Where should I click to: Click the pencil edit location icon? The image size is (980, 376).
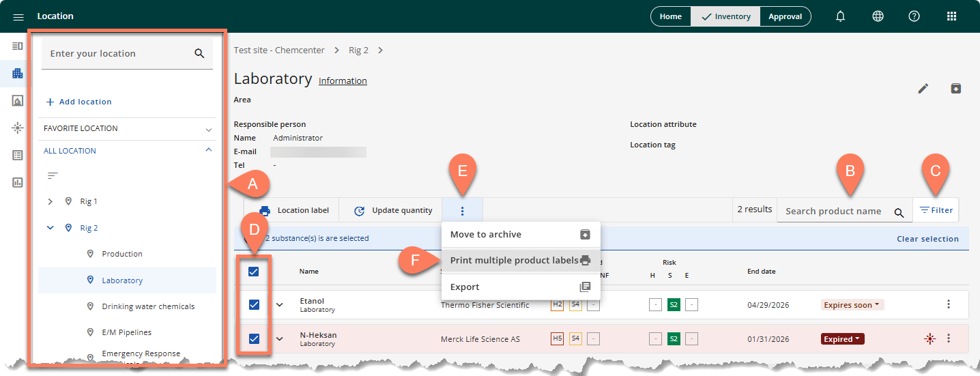[923, 89]
